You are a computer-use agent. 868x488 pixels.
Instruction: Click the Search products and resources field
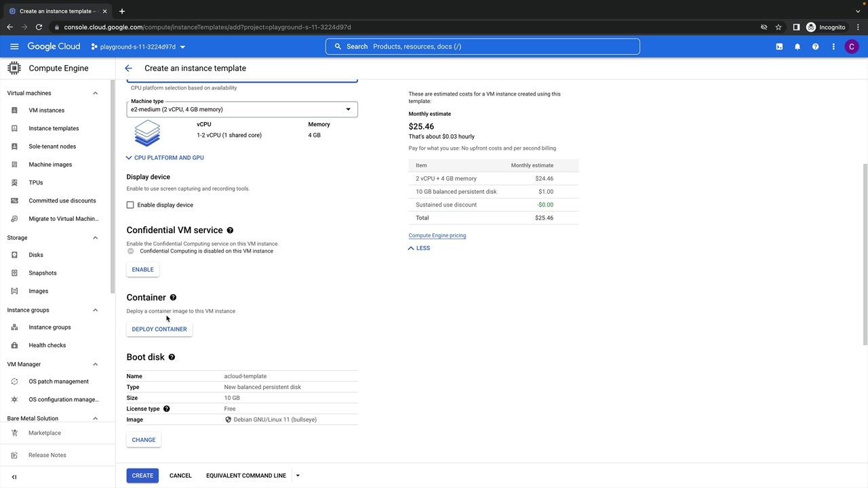(x=483, y=47)
